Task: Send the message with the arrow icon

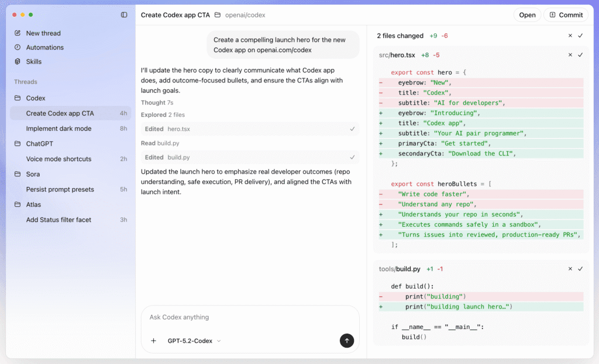Action: click(x=347, y=341)
